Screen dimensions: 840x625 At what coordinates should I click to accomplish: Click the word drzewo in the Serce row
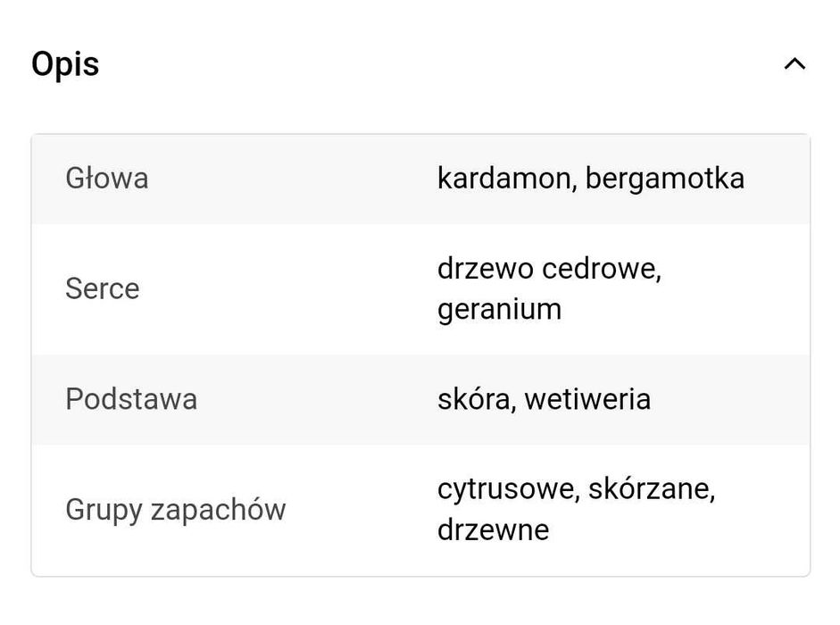click(x=486, y=269)
